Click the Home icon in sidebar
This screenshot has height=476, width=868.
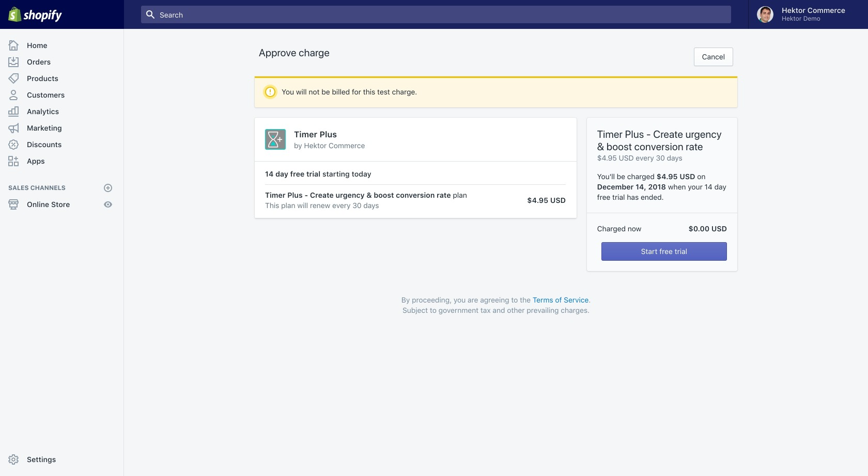coord(13,45)
